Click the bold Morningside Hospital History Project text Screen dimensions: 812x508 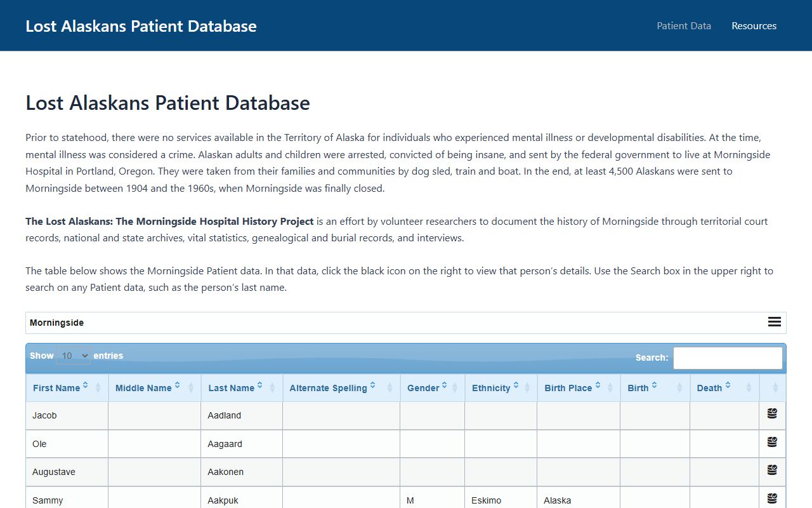coord(169,222)
